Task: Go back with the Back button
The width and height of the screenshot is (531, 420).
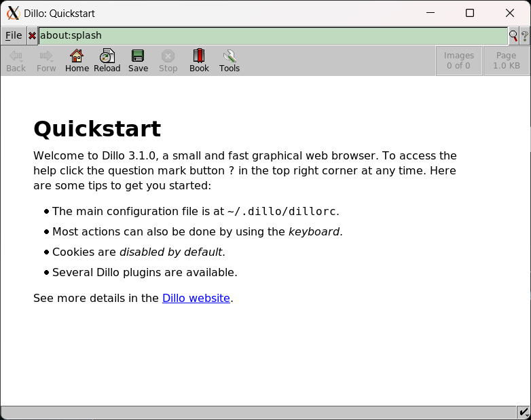Action: click(16, 61)
